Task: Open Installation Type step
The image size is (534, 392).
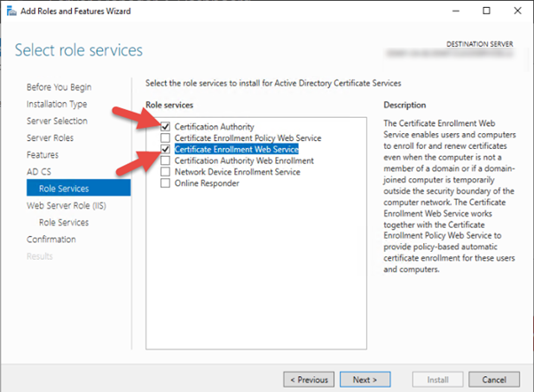Action: pos(57,104)
